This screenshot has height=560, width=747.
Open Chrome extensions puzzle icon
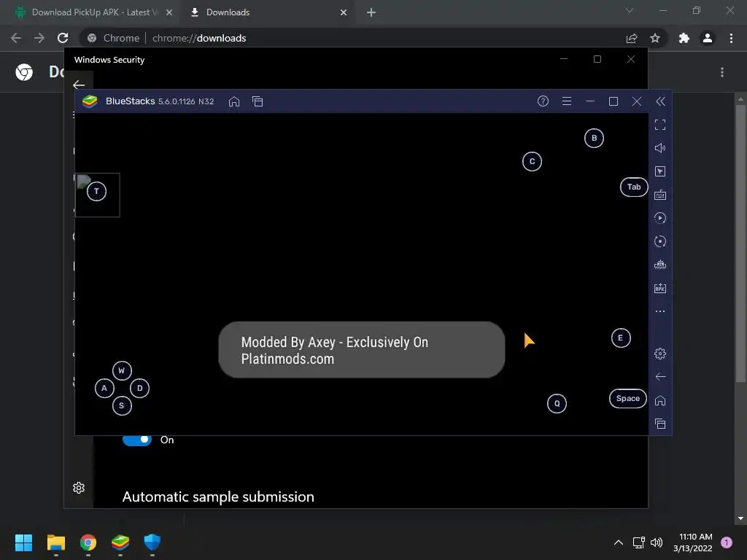[x=684, y=38]
